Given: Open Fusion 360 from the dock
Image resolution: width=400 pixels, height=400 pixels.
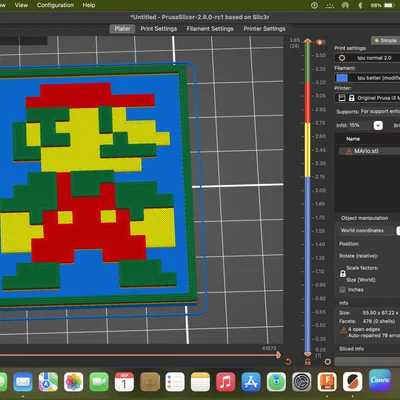Looking at the screenshot, I should 327,382.
